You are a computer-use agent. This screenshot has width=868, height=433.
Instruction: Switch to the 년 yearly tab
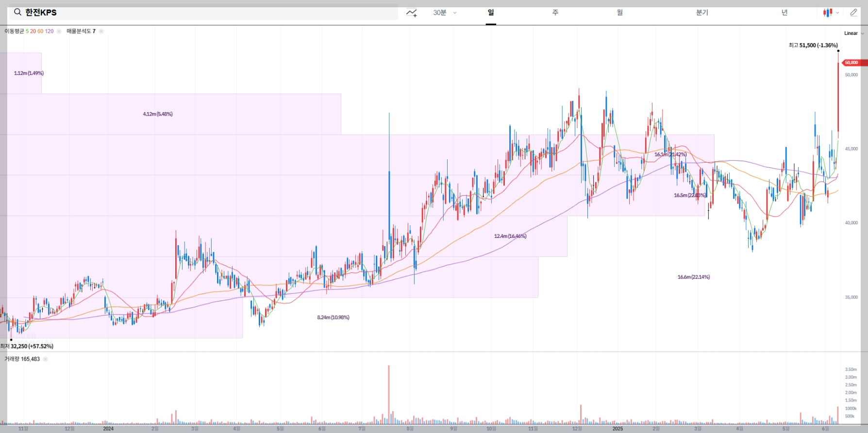click(785, 13)
